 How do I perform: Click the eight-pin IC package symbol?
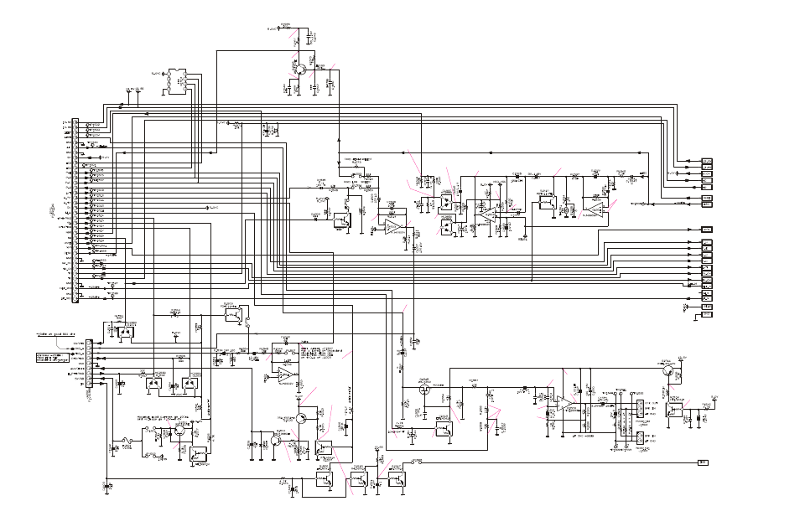tap(177, 82)
